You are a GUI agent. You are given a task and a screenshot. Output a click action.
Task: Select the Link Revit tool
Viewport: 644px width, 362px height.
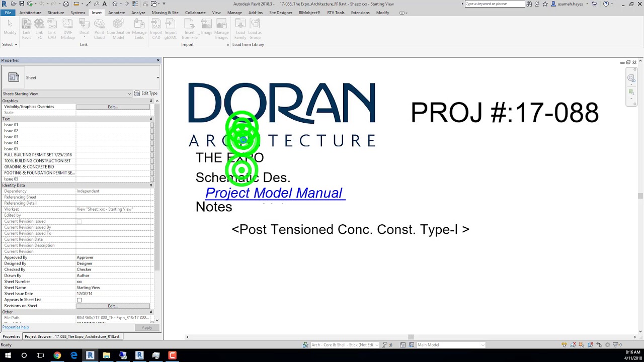click(26, 29)
